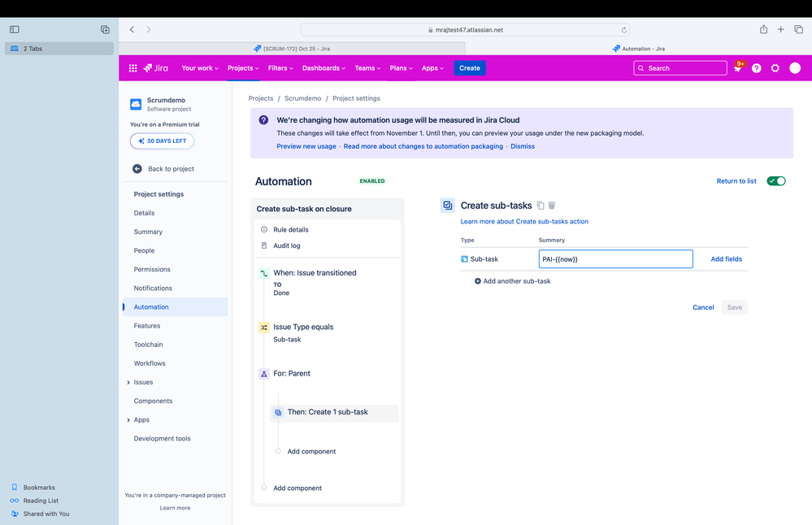This screenshot has height=525, width=812.
Task: Open the Jira app switcher grid icon
Action: pyautogui.click(x=132, y=67)
